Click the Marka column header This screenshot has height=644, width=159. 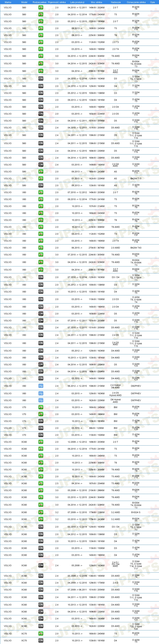[x=8, y=2]
